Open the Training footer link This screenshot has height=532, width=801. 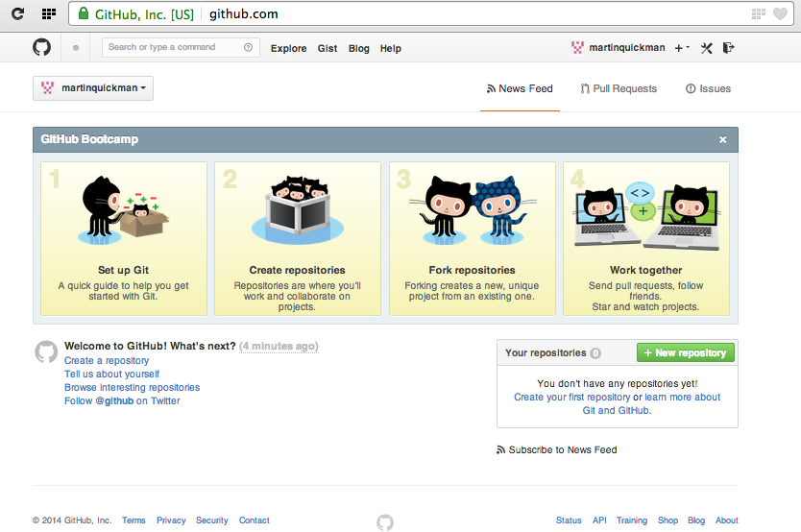click(x=631, y=520)
